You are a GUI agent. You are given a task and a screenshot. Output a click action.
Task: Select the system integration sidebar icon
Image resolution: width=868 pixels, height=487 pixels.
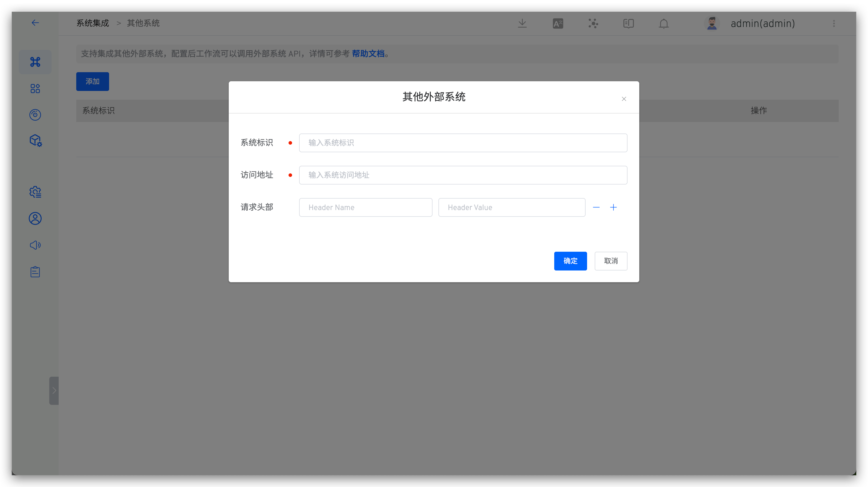(35, 62)
